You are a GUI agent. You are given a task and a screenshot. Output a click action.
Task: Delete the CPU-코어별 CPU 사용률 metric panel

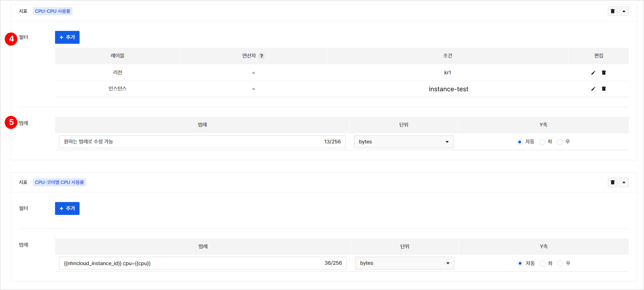[x=613, y=182]
